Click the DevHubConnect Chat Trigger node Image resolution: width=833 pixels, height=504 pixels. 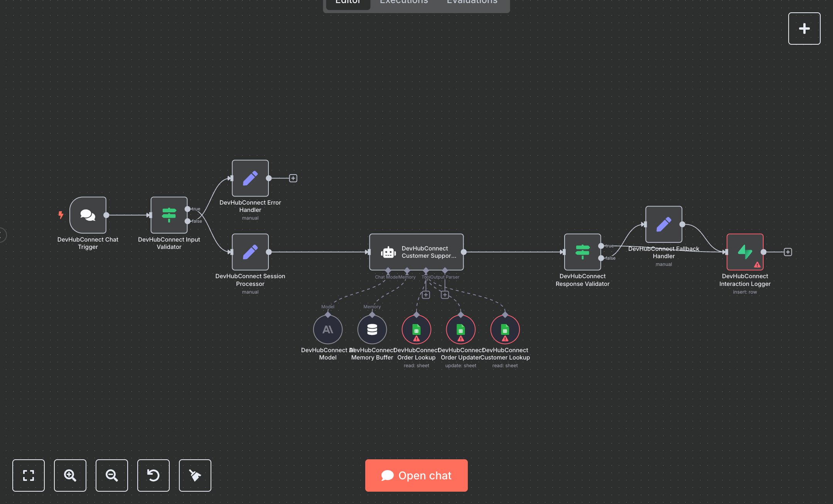point(88,215)
